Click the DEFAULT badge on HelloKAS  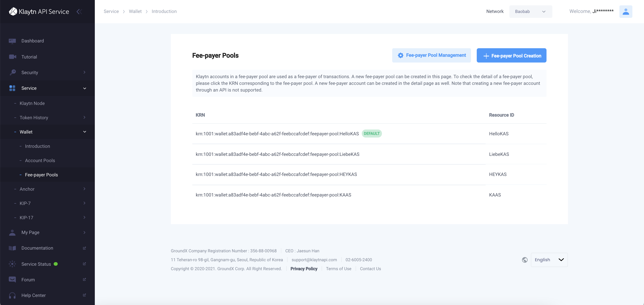coord(371,134)
